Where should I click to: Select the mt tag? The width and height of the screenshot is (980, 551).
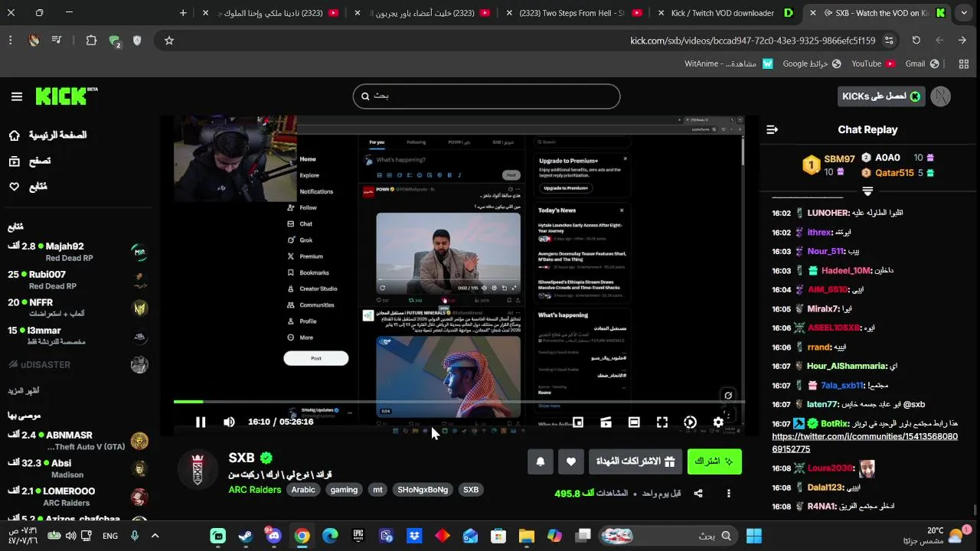click(x=377, y=490)
